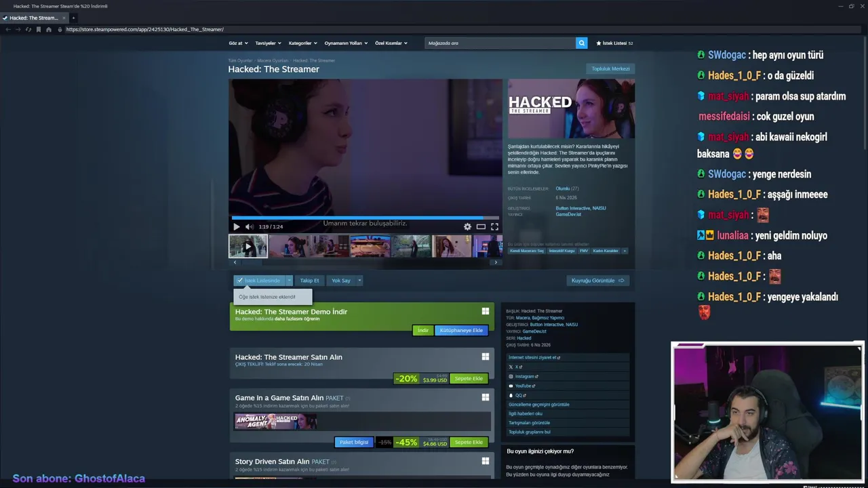Click the Kütüphaneye Ekle button
This screenshot has height=488, width=868.
tap(461, 330)
